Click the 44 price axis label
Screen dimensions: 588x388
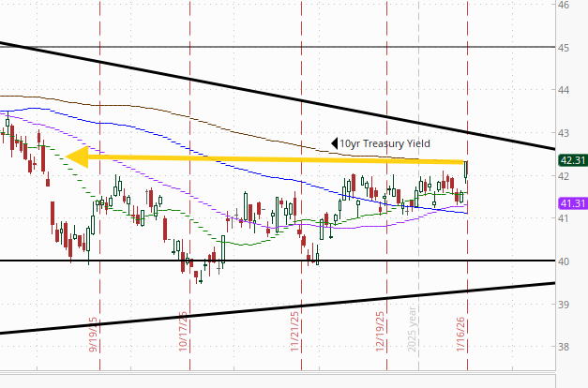coord(564,90)
